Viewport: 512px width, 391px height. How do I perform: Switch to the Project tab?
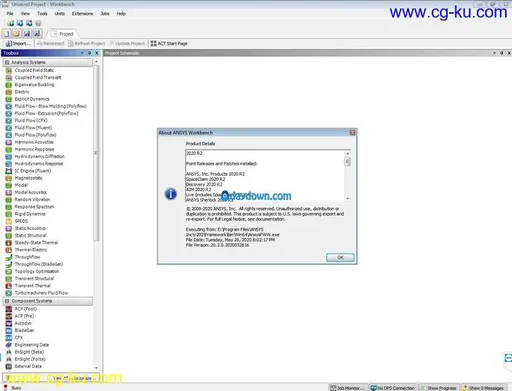[63, 34]
